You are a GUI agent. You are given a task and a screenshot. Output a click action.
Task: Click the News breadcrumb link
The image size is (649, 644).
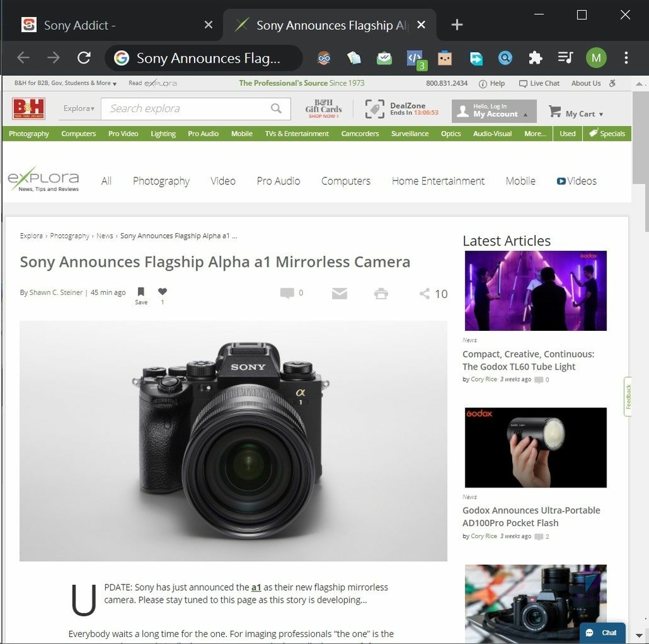(x=105, y=236)
